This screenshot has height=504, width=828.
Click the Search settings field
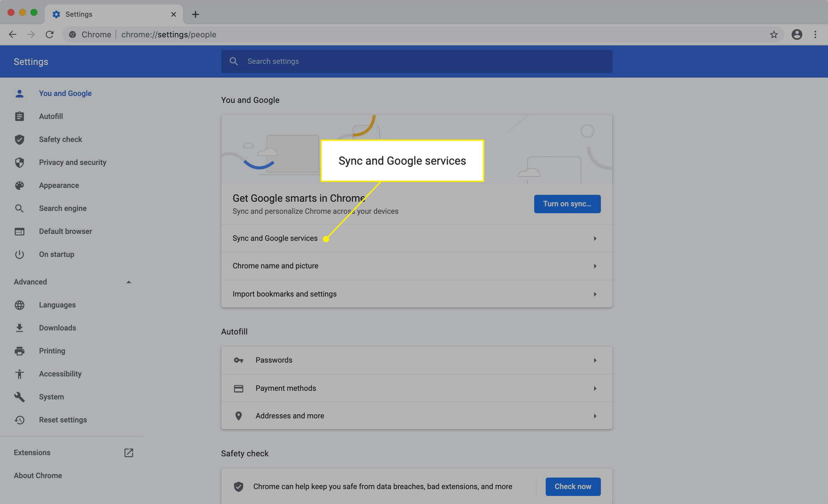pyautogui.click(x=417, y=61)
